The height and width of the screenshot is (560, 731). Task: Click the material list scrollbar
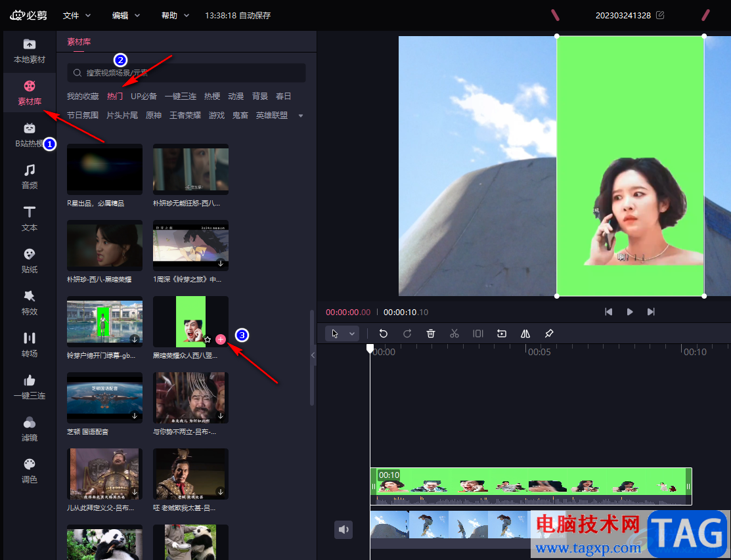313,357
